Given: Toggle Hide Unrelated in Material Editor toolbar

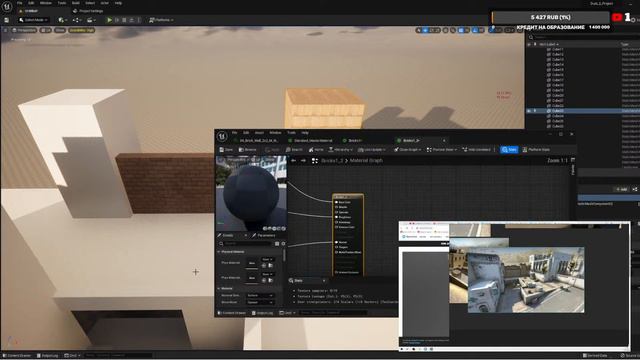Looking at the screenshot, I should (x=476, y=150).
